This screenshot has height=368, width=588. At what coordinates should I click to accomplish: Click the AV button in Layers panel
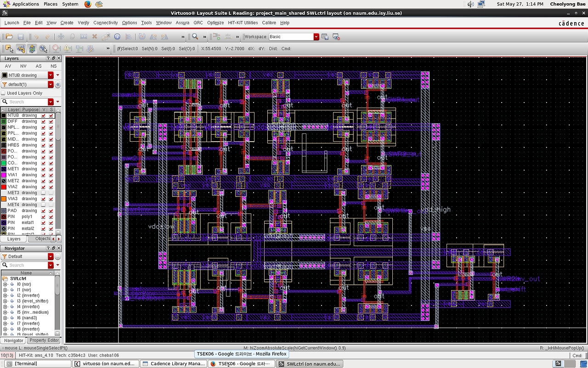tap(8, 66)
